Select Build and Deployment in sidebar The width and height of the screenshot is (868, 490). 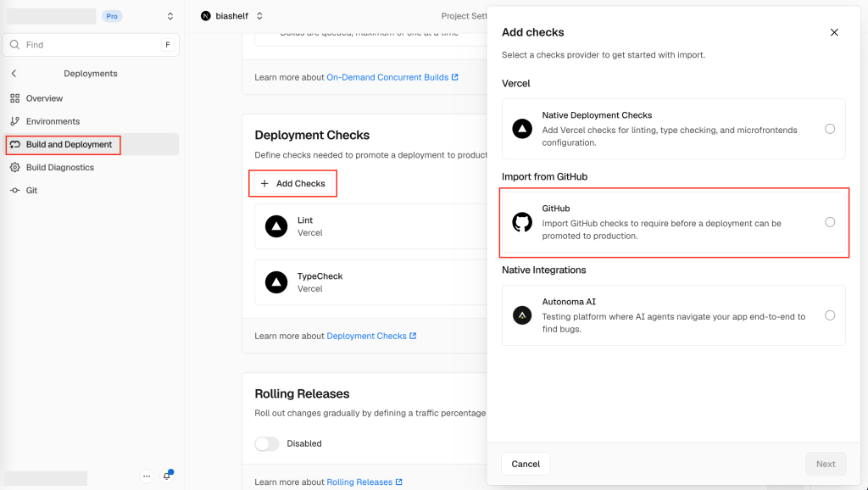tap(91, 144)
